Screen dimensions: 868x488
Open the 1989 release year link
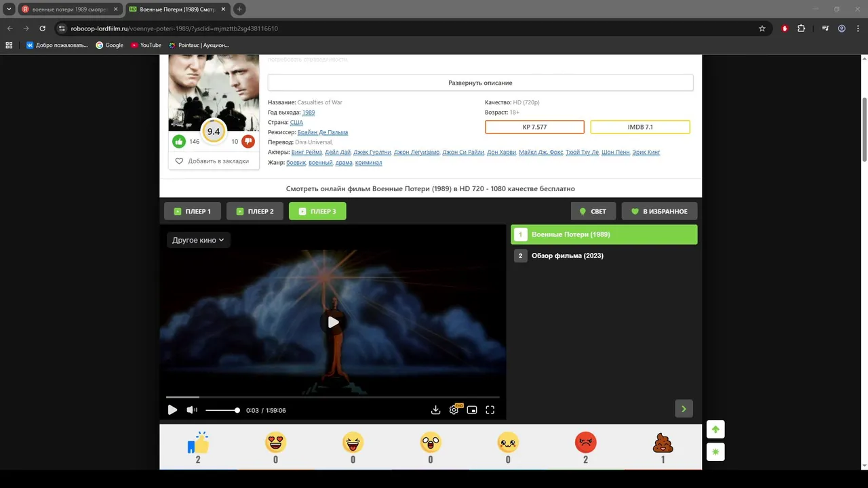[x=309, y=113]
